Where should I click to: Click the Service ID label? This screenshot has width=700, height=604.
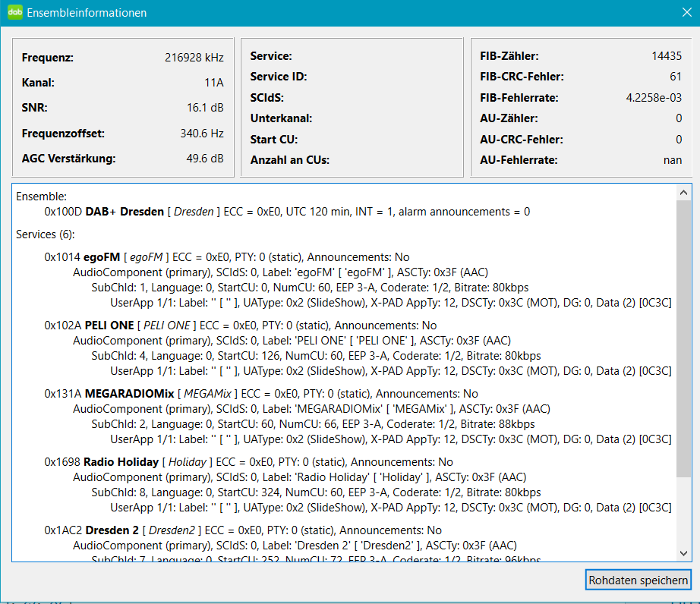pos(279,77)
